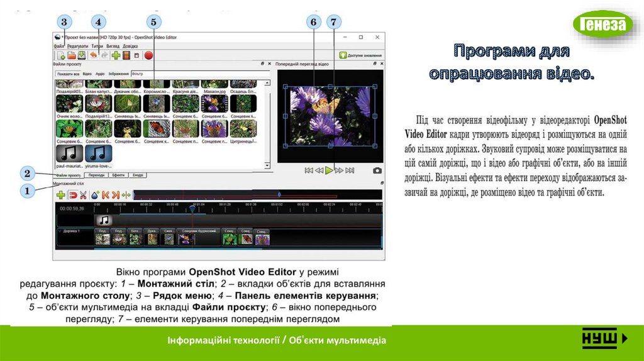The image size is (644, 361).
Task: Click the Choose Profile filmstrip icon
Action: [126, 55]
